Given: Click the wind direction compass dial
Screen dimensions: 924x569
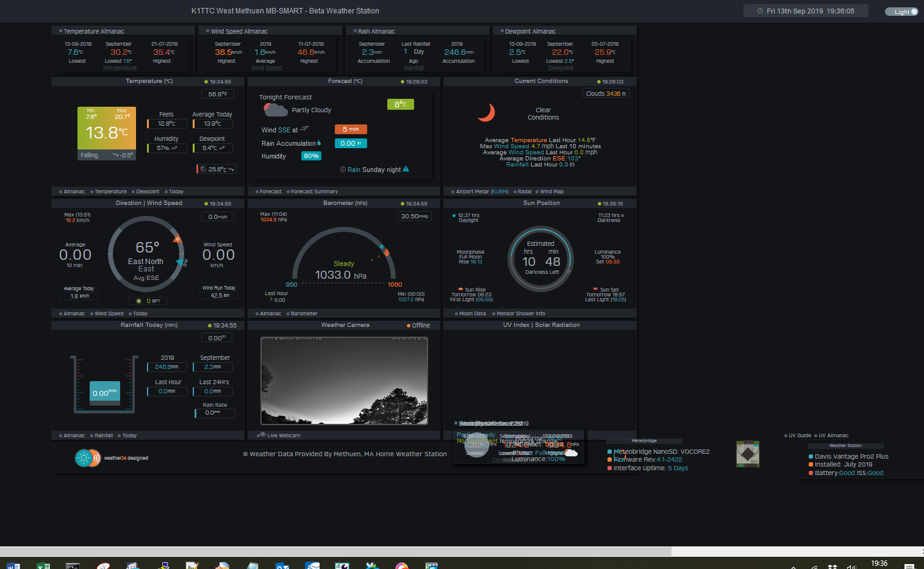Looking at the screenshot, I should (x=146, y=255).
